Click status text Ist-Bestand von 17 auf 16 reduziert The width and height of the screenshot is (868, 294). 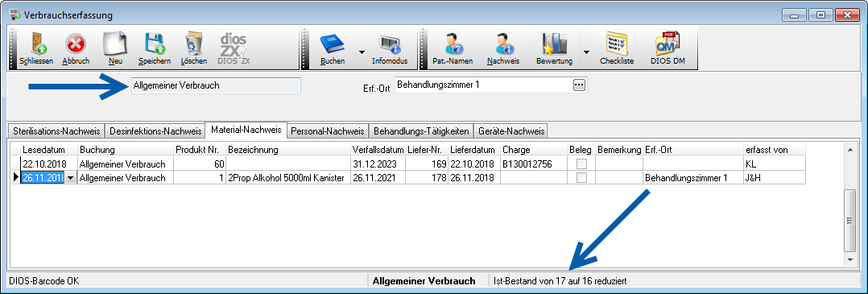[x=560, y=281]
